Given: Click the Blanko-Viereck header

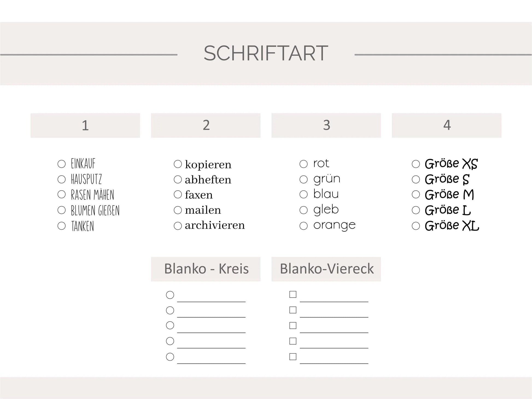Looking at the screenshot, I should pyautogui.click(x=326, y=269).
